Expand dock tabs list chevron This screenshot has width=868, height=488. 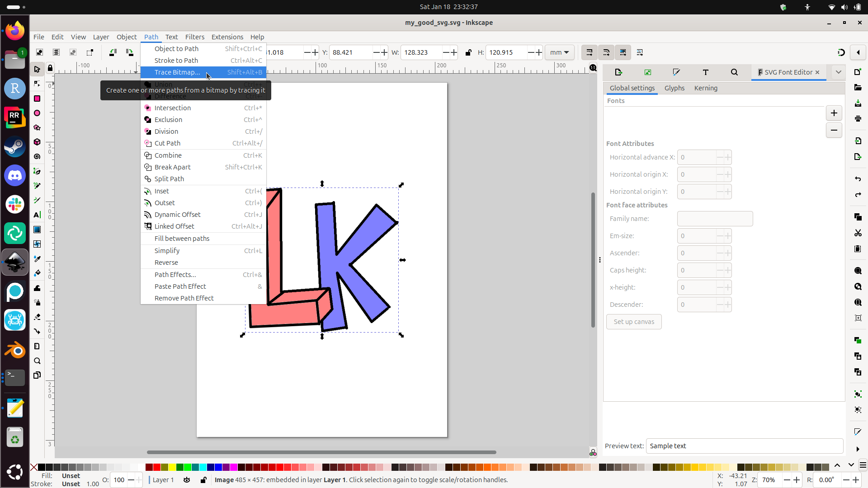click(x=838, y=72)
